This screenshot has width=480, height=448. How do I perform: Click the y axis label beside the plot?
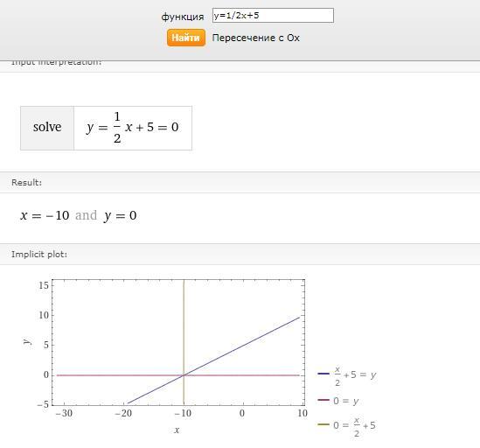click(x=27, y=341)
